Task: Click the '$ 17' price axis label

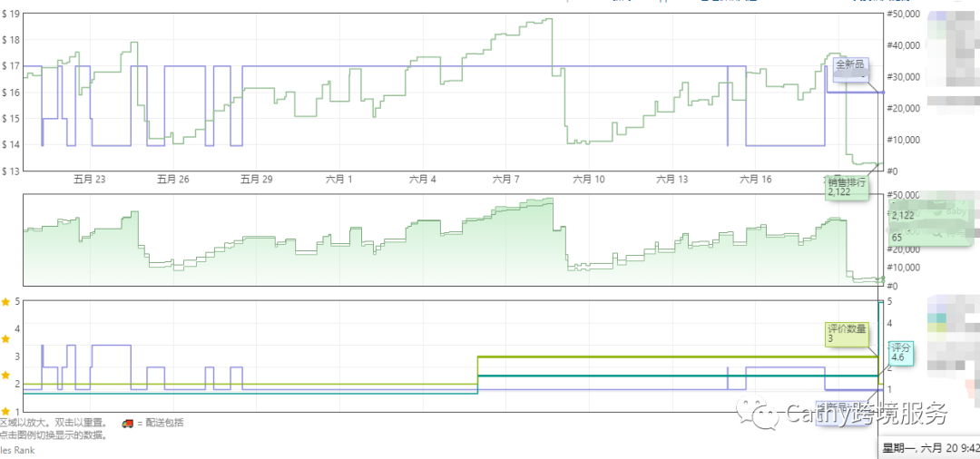Action: click(12, 66)
